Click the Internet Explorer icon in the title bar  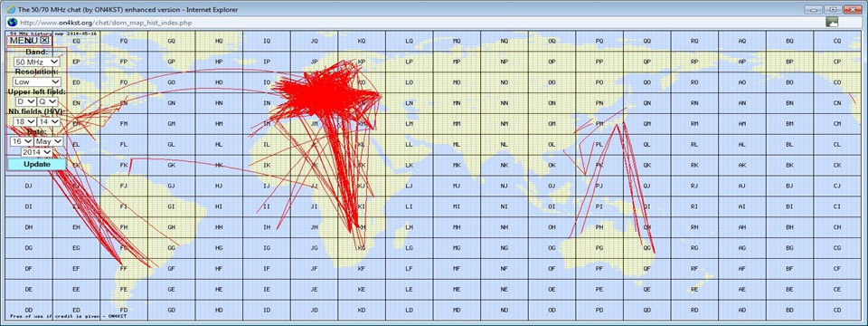[11, 9]
